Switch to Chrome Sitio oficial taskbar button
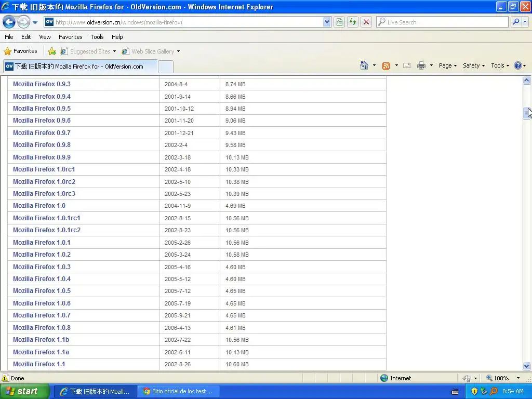 178,392
